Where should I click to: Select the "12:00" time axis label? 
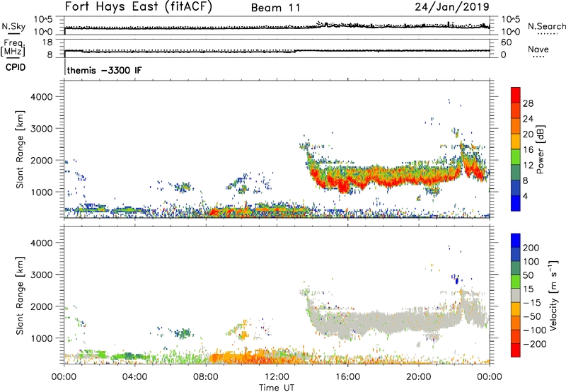[x=277, y=377]
